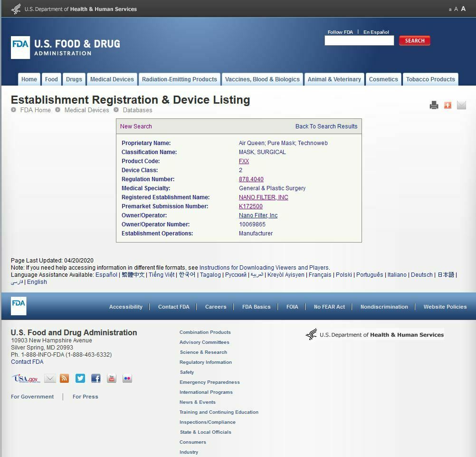Follow the K172500 premarket submission link

click(x=250, y=206)
